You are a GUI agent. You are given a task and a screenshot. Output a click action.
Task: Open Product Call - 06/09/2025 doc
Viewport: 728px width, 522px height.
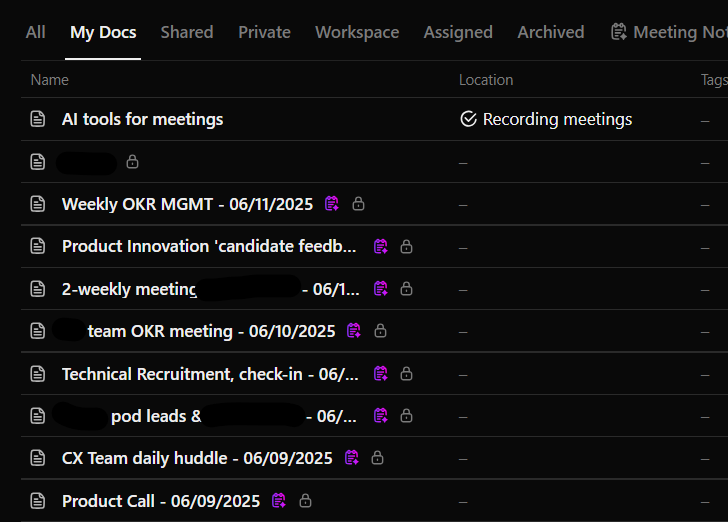click(x=161, y=501)
